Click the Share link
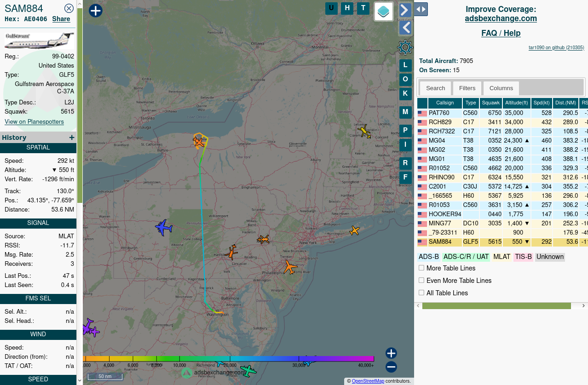 pos(61,19)
